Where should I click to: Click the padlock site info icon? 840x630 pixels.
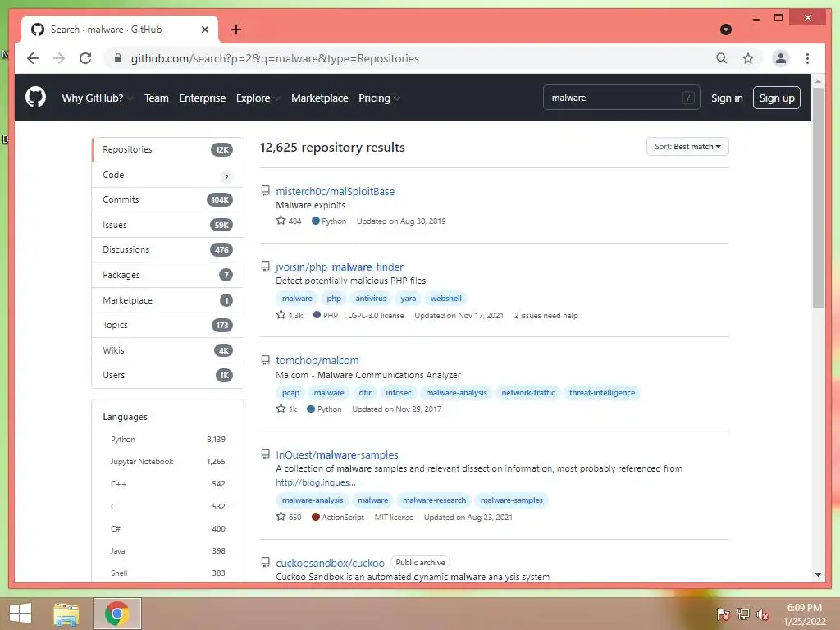[118, 58]
